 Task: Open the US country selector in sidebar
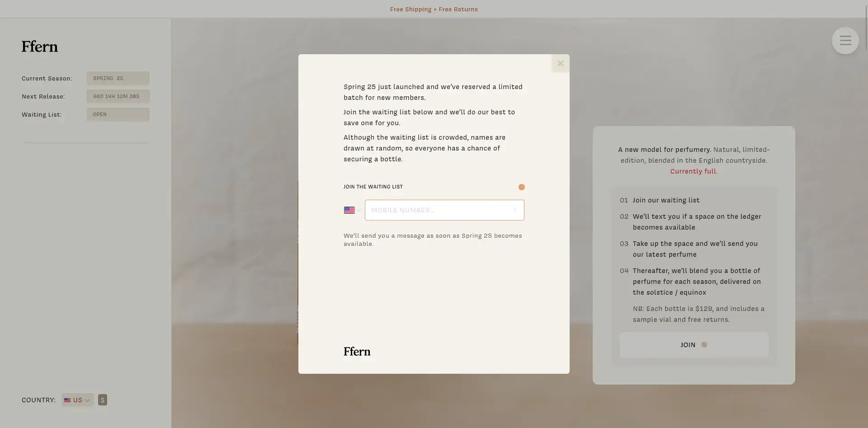click(x=78, y=400)
